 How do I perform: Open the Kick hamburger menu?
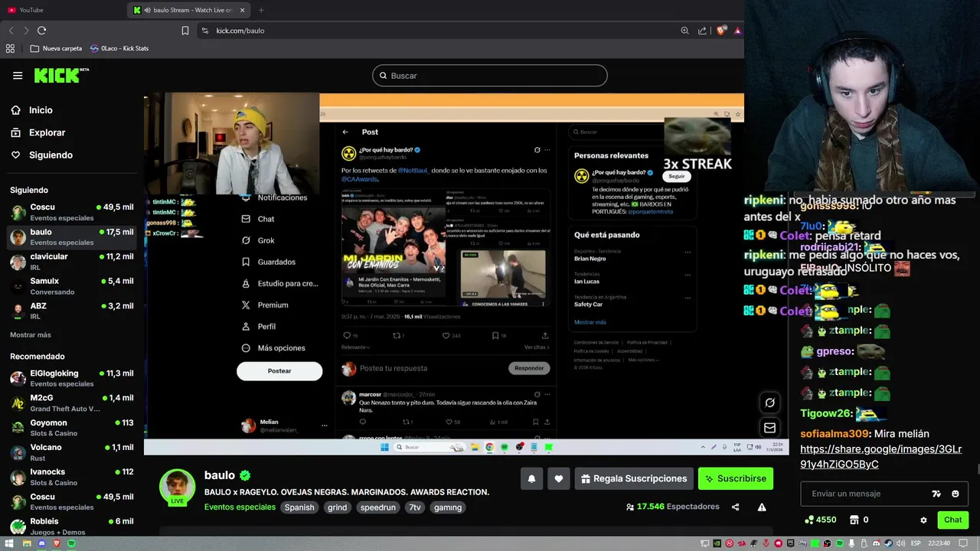[x=18, y=75]
